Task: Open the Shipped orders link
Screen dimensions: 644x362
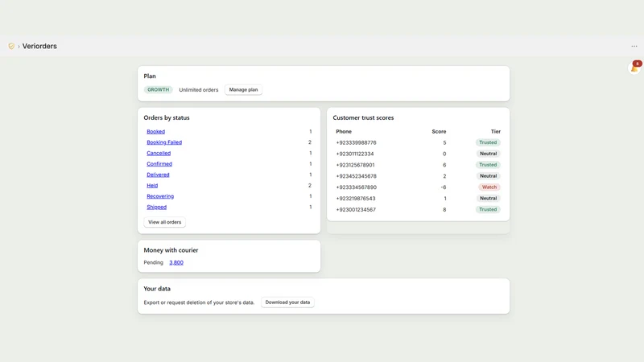Action: 156,207
